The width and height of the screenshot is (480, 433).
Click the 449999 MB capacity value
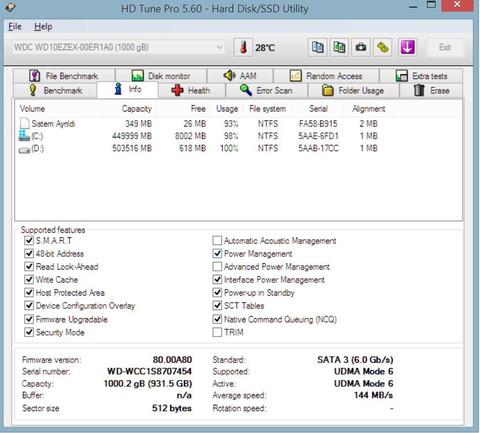click(x=132, y=136)
